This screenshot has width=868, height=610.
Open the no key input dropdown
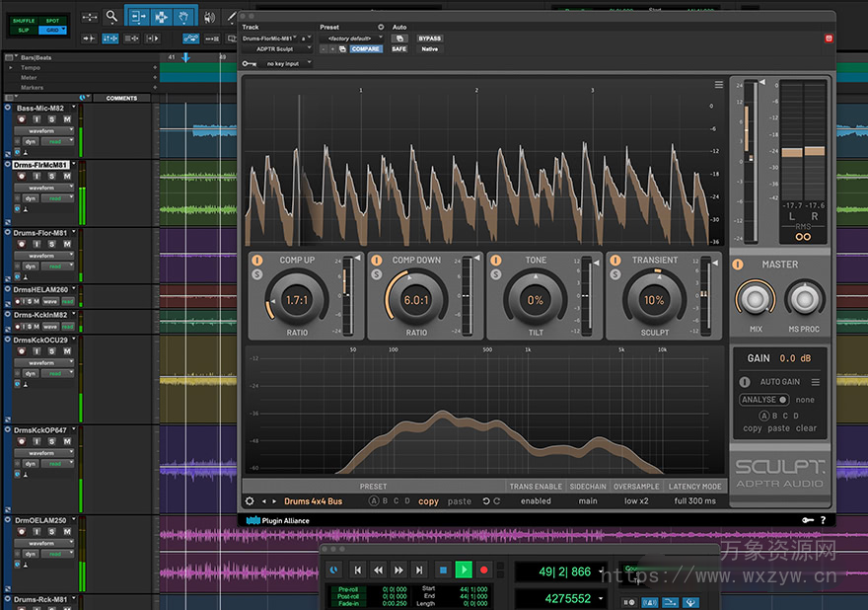click(x=282, y=64)
